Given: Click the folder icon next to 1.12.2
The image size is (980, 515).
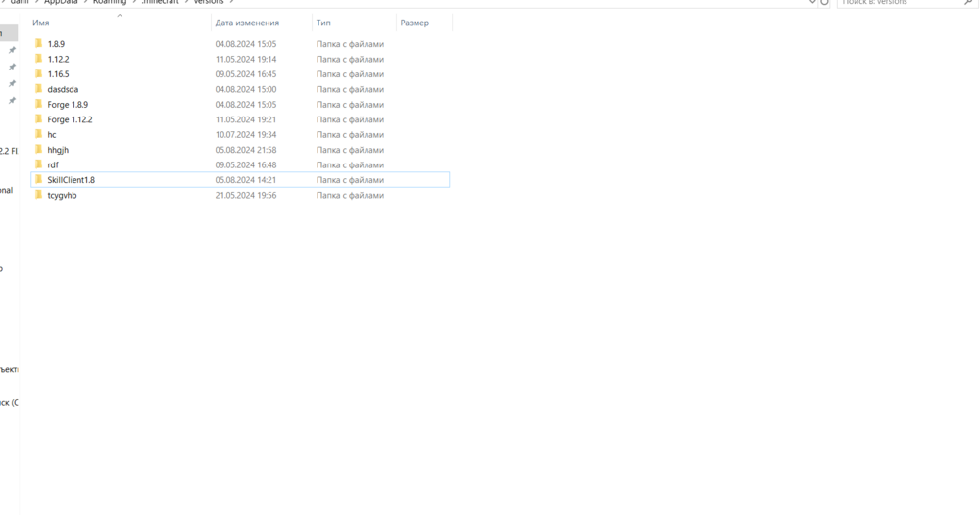Looking at the screenshot, I should (39, 59).
